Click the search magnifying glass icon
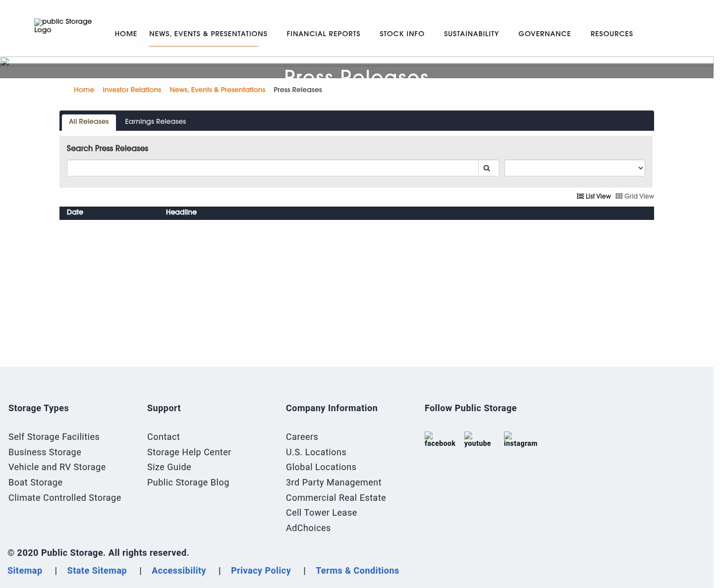 pyautogui.click(x=488, y=168)
